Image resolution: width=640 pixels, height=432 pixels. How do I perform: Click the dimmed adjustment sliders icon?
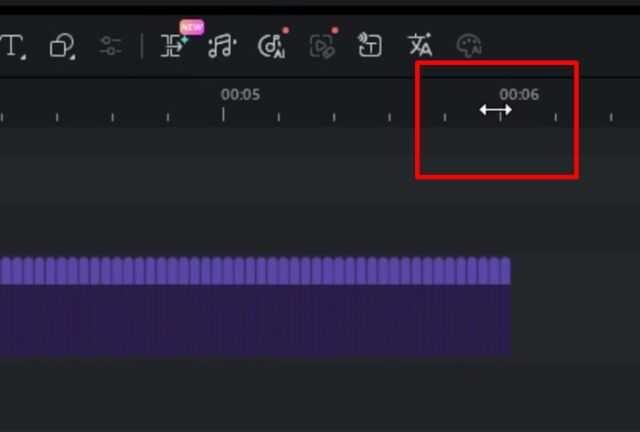click(110, 46)
